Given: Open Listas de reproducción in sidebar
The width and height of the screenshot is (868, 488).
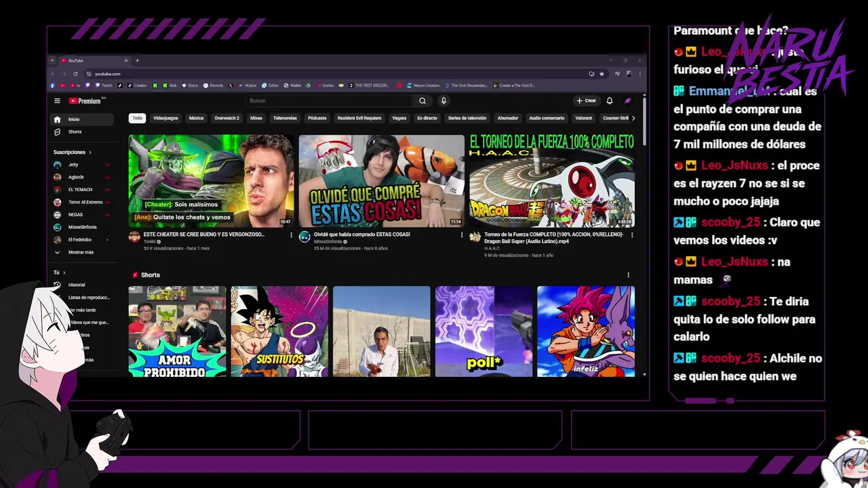Looking at the screenshot, I should click(82, 298).
